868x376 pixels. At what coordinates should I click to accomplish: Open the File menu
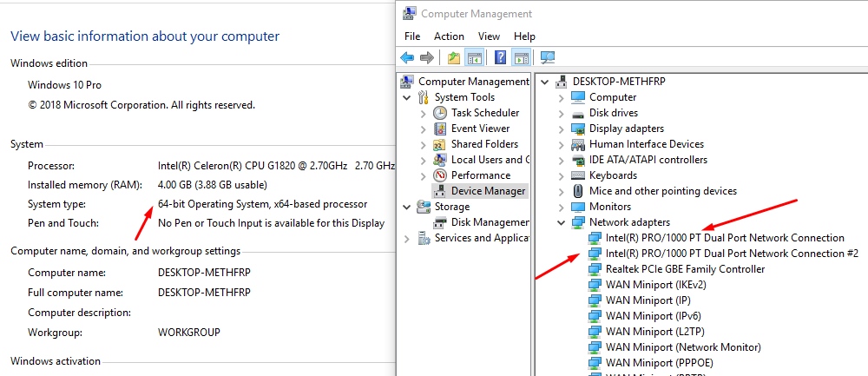click(412, 36)
